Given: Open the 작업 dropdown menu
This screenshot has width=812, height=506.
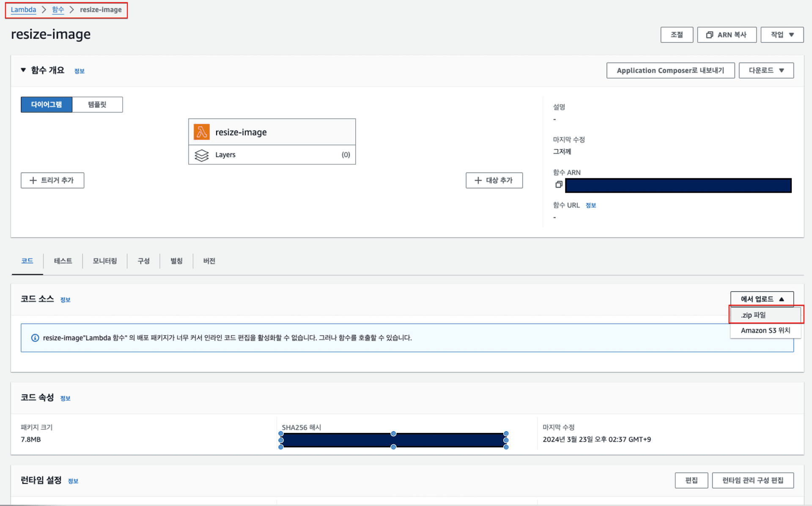Looking at the screenshot, I should coord(782,35).
